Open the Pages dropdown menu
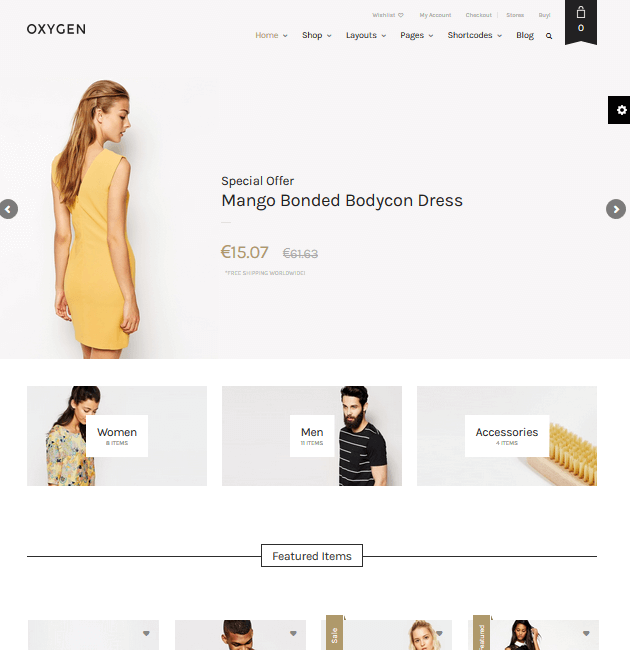630x650 pixels. coord(417,35)
